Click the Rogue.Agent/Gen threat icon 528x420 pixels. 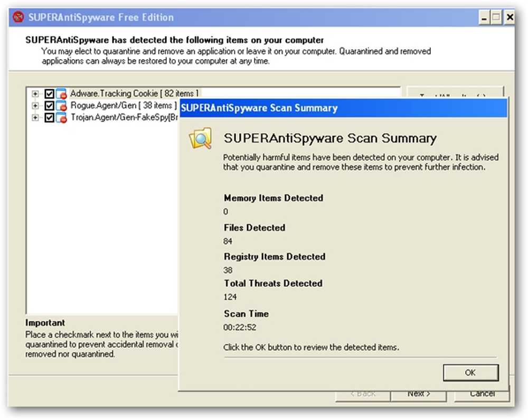tap(61, 106)
